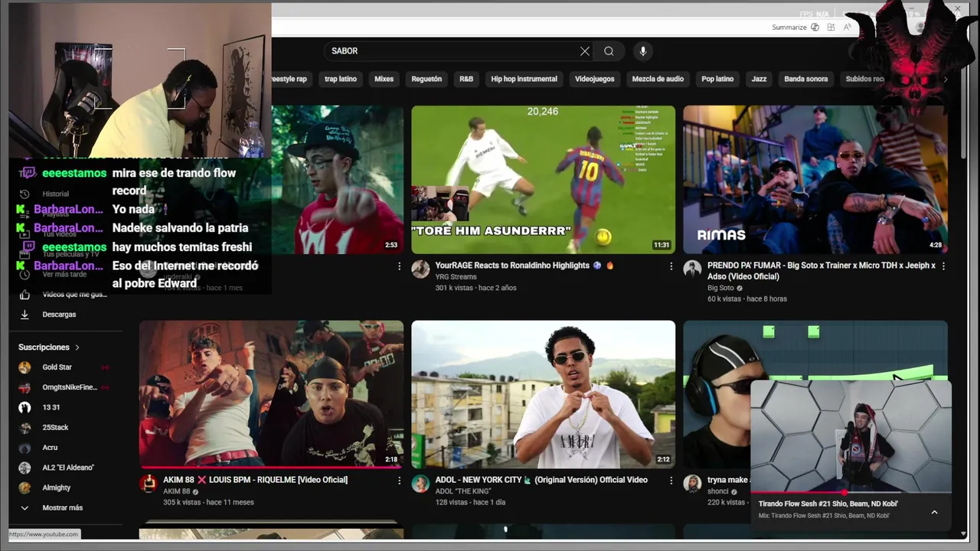This screenshot has height=551, width=980.
Task: Click the Descargas download arrow icon
Action: pyautogui.click(x=24, y=315)
